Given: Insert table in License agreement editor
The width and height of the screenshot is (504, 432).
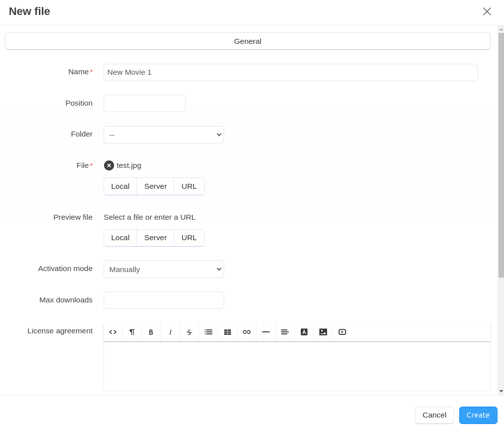Looking at the screenshot, I should coord(227,332).
